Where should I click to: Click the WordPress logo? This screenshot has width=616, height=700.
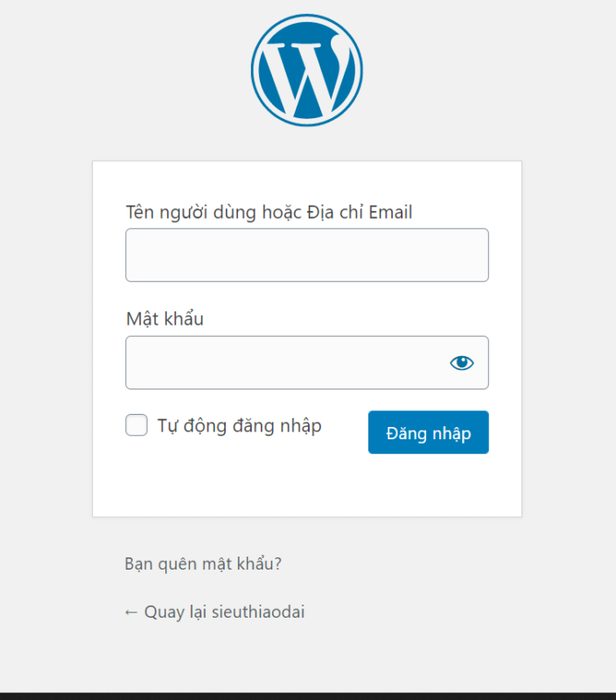click(306, 70)
